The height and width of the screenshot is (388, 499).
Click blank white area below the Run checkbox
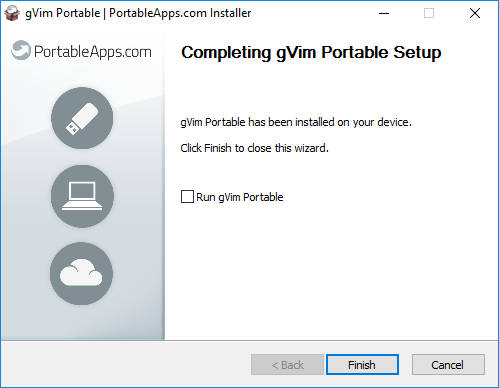click(x=330, y=267)
